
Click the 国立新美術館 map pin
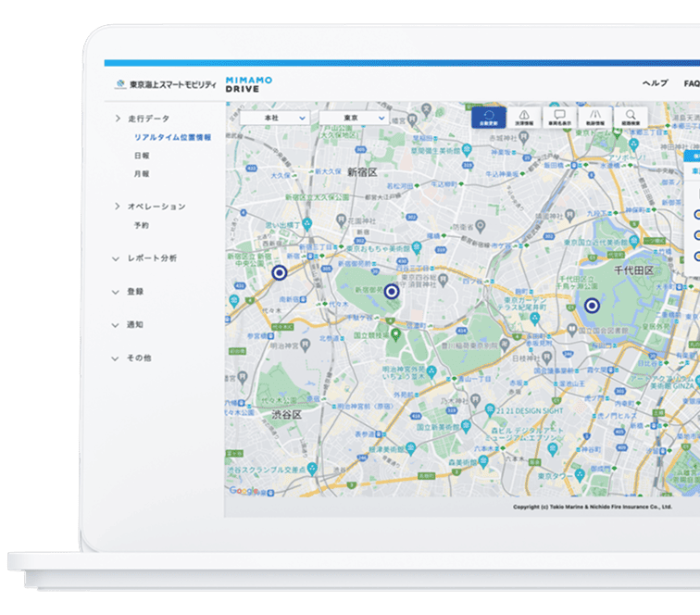[x=466, y=426]
